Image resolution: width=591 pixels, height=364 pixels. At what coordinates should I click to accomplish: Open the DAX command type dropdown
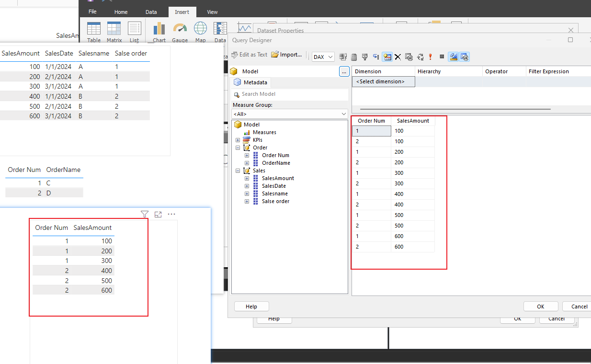coord(323,57)
